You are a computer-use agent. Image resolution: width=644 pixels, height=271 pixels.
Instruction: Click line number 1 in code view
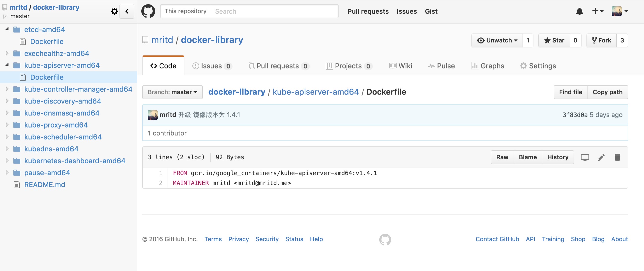tap(160, 173)
